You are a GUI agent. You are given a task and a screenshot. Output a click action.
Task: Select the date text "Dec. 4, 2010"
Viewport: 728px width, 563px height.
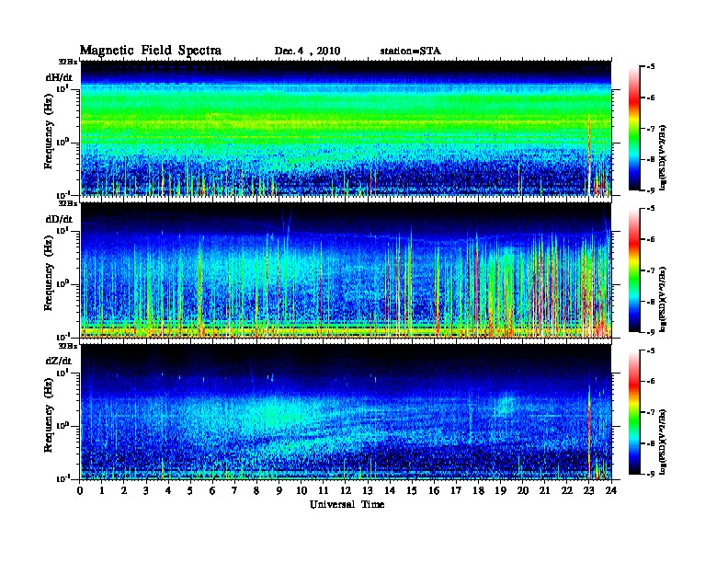[x=307, y=51]
